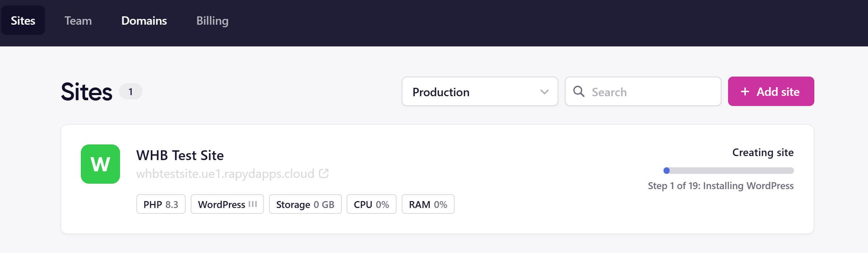
Task: Click the green W site avatar
Action: tap(100, 164)
